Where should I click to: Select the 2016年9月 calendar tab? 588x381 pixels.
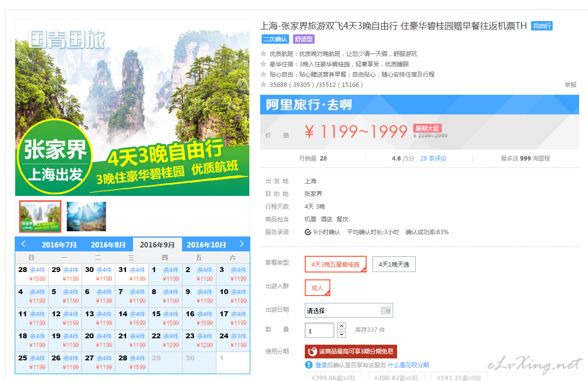point(157,245)
